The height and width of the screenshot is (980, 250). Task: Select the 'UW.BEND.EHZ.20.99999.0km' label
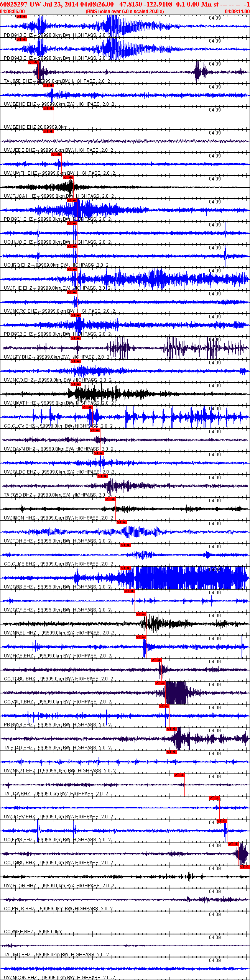[36, 127]
